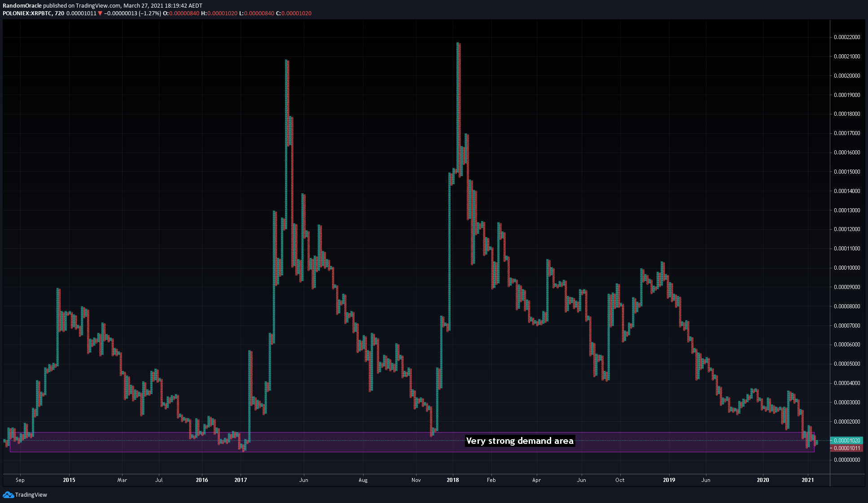This screenshot has height=503, width=868.
Task: Click the 2017 label on time axis
Action: pos(241,480)
